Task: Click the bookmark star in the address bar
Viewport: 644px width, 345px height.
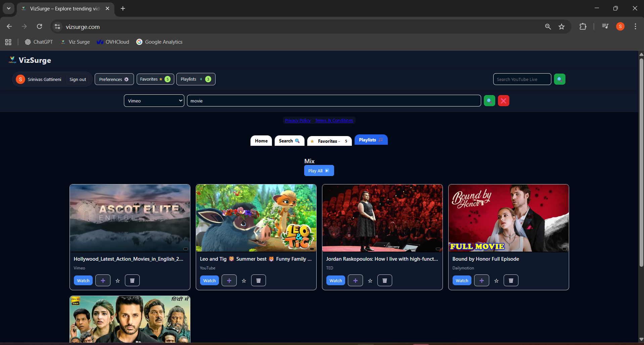Action: [562, 27]
